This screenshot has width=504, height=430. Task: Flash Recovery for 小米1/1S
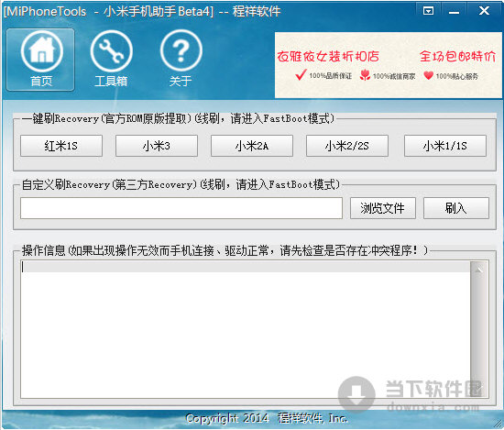pos(445,146)
